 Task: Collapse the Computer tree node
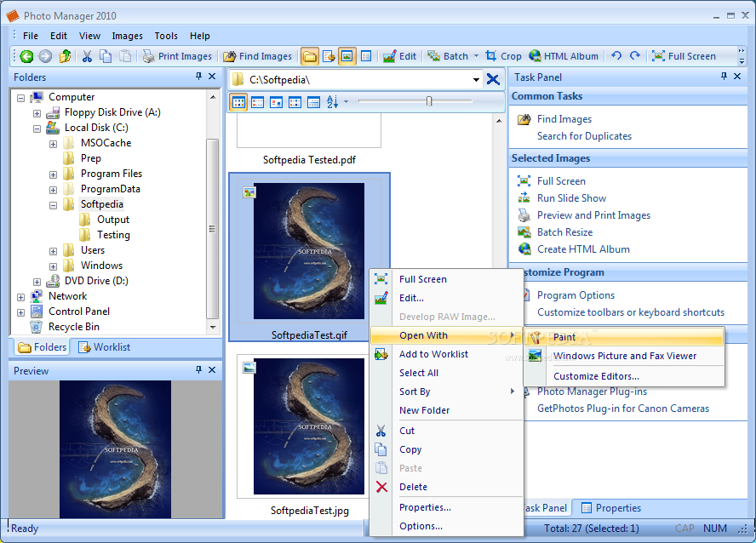tap(20, 98)
